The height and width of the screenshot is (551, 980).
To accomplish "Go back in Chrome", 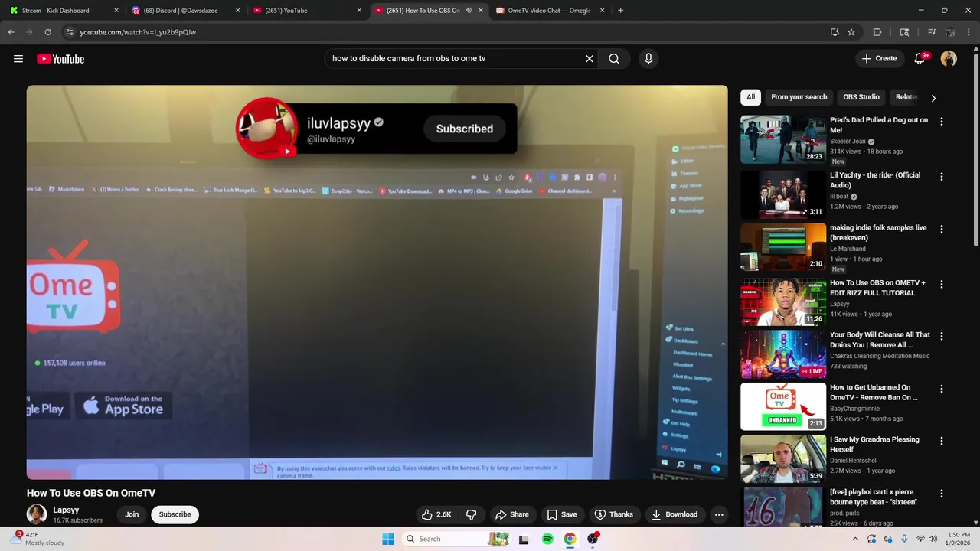I will [11, 32].
